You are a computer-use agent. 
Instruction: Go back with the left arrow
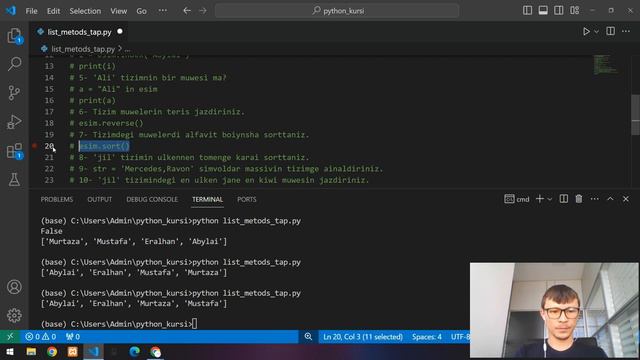coord(187,11)
